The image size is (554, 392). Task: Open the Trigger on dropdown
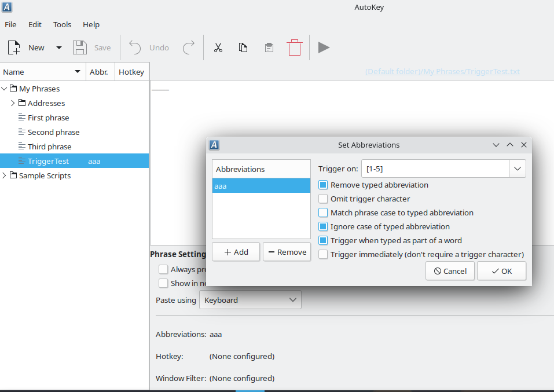click(517, 168)
